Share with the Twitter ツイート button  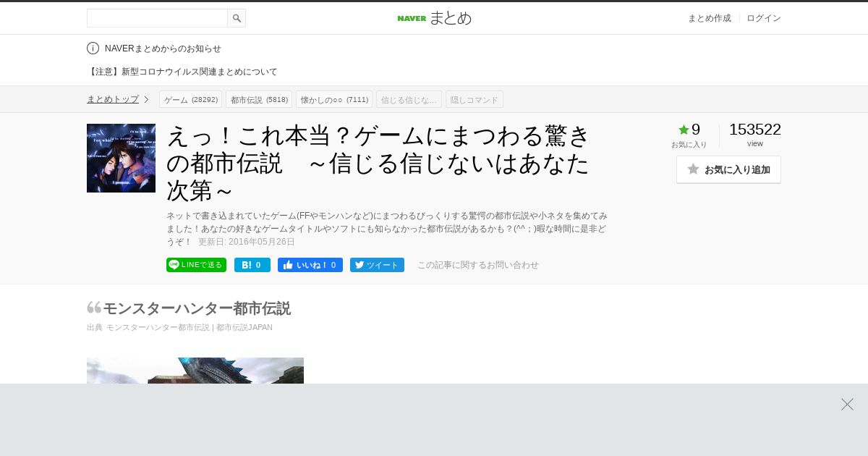[377, 265]
